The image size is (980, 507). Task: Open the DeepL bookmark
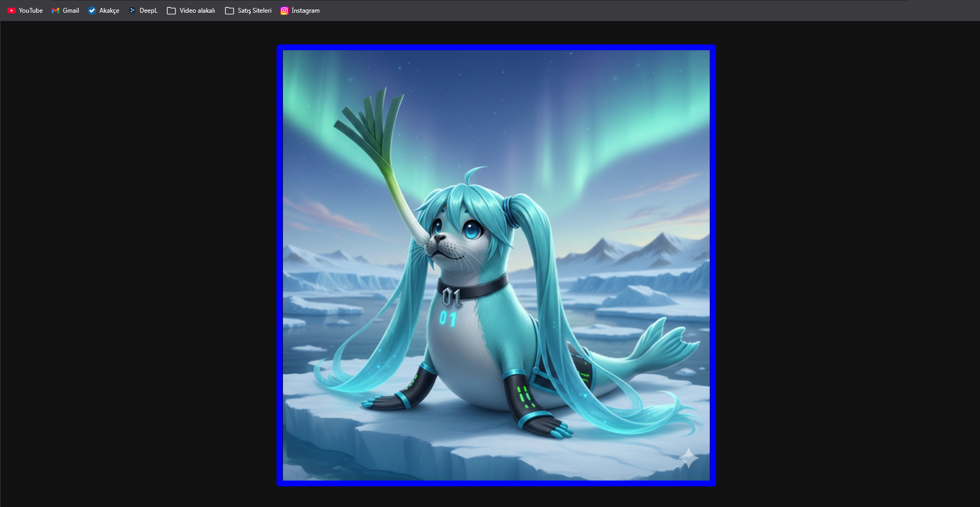[x=143, y=11]
